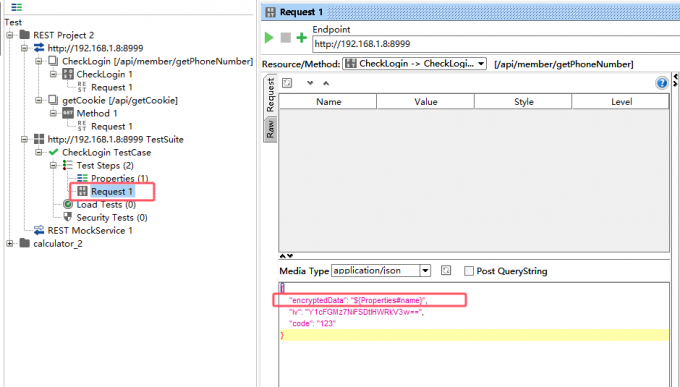Move parameter down with down arrow
Screen dimensions: 680x387
pyautogui.click(x=310, y=83)
